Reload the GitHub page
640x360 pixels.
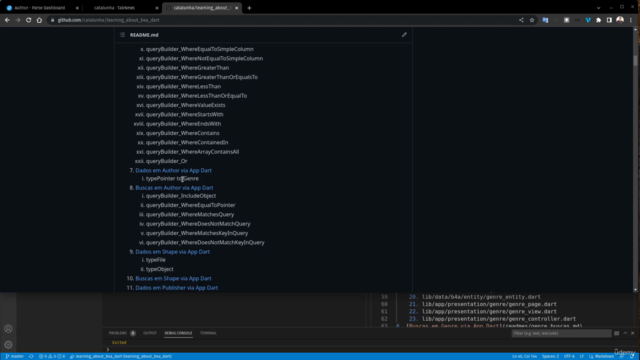click(28, 20)
